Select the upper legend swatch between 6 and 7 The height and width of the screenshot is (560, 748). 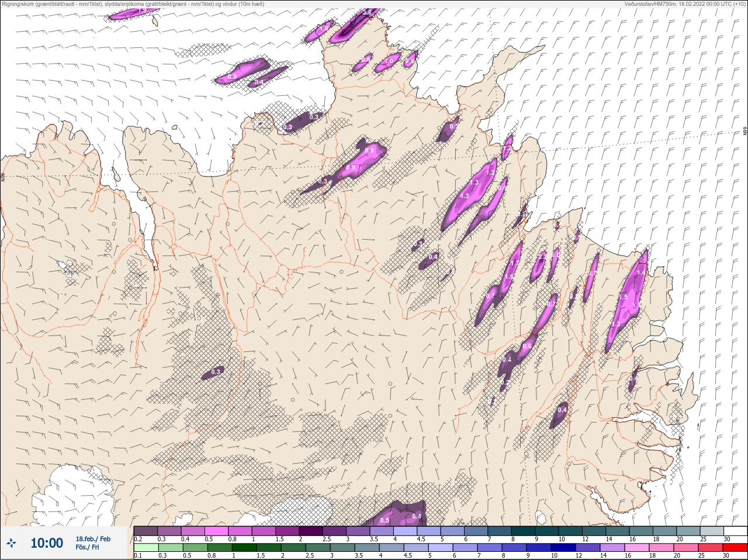(x=476, y=531)
